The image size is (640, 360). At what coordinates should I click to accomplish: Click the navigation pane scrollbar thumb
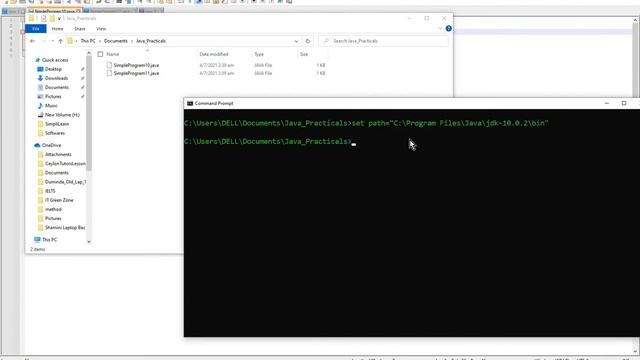[89, 113]
